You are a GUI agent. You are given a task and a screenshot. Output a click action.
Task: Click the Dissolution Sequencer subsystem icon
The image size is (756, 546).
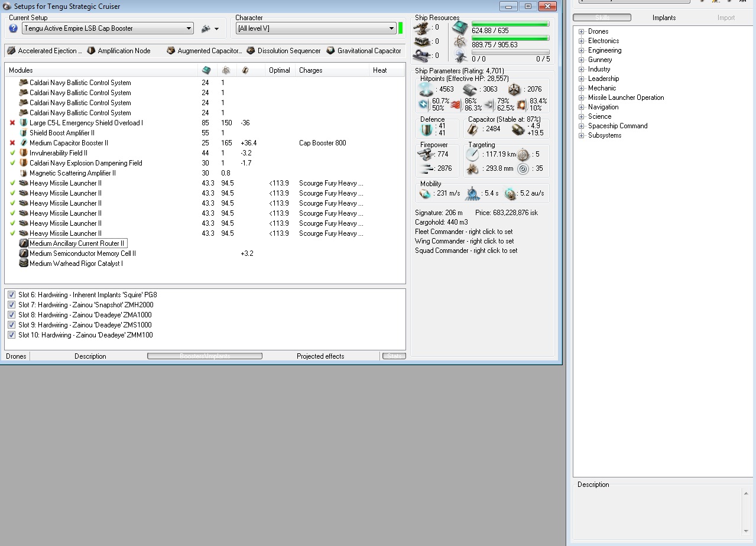(251, 51)
